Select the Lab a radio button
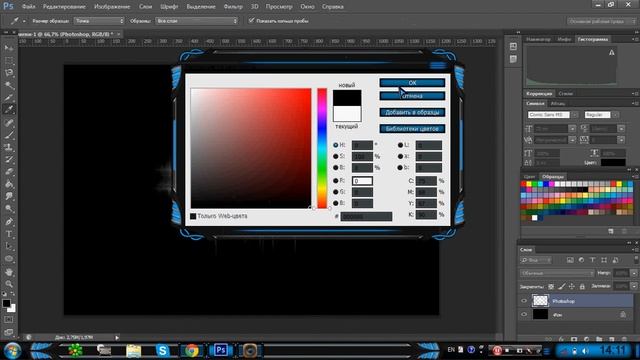 pyautogui.click(x=400, y=156)
